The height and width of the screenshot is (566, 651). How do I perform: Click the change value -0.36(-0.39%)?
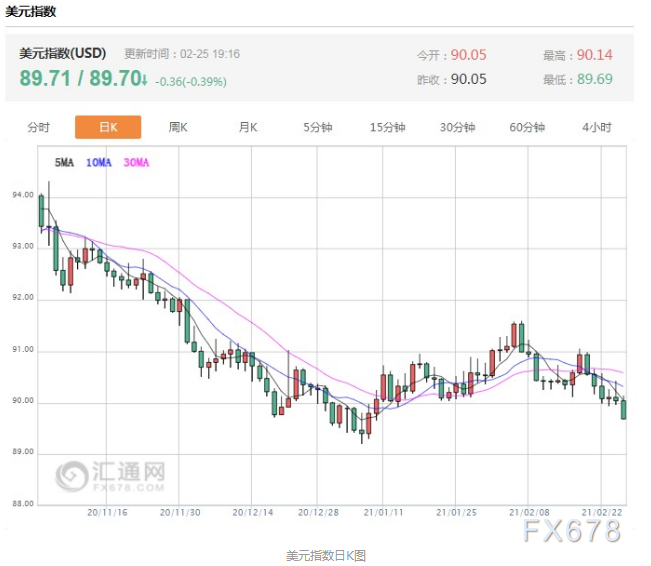191,81
